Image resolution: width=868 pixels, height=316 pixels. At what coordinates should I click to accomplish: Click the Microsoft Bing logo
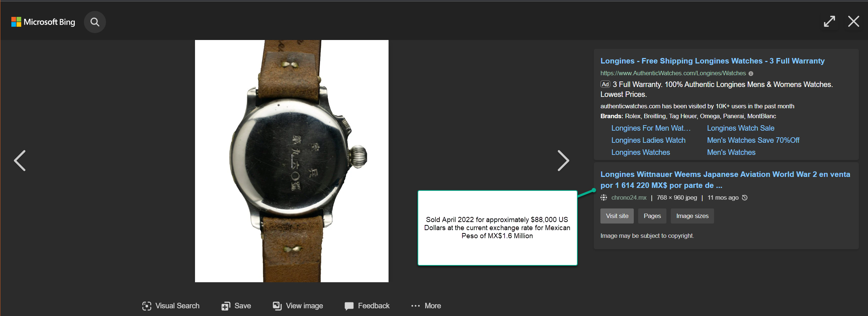(x=43, y=22)
